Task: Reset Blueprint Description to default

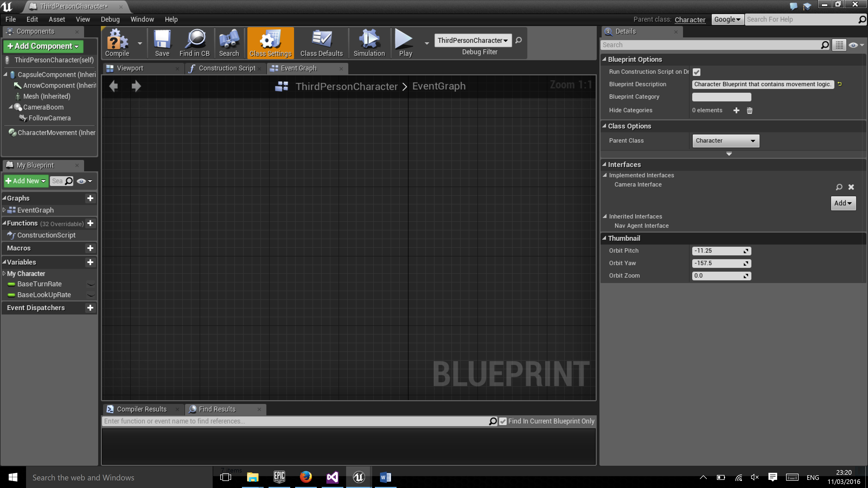Action: pos(840,84)
